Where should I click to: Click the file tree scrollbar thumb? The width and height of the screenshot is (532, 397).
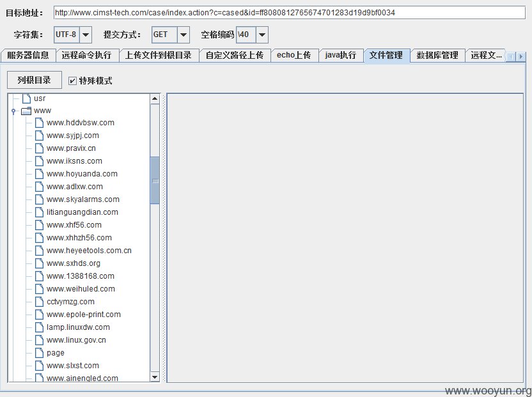pyautogui.click(x=155, y=180)
